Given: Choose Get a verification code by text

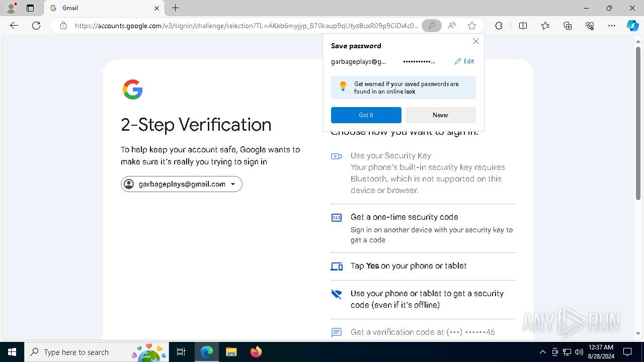Looking at the screenshot, I should [423, 332].
